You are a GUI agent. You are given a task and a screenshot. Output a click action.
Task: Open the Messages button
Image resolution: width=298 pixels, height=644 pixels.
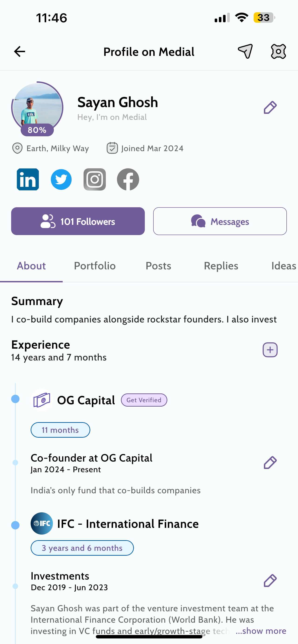point(220,221)
